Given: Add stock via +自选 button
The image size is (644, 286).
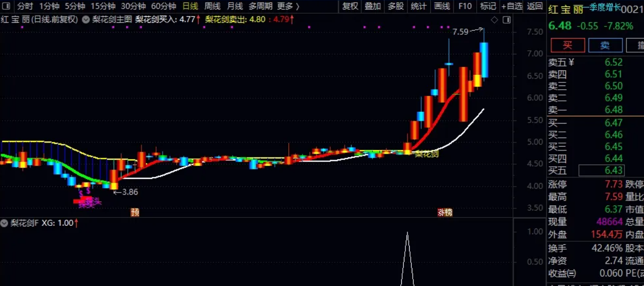Looking at the screenshot, I should pos(512,6).
